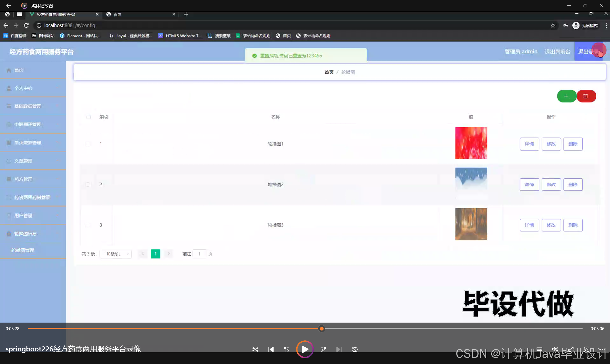Screen dimensions: 610x364
Task: Click 修改 button for 轮播图2
Action: [x=551, y=185]
